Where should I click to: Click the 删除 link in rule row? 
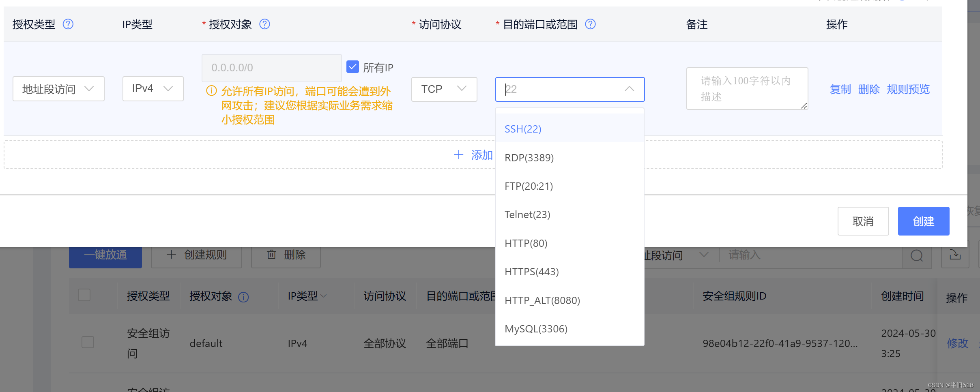(869, 89)
